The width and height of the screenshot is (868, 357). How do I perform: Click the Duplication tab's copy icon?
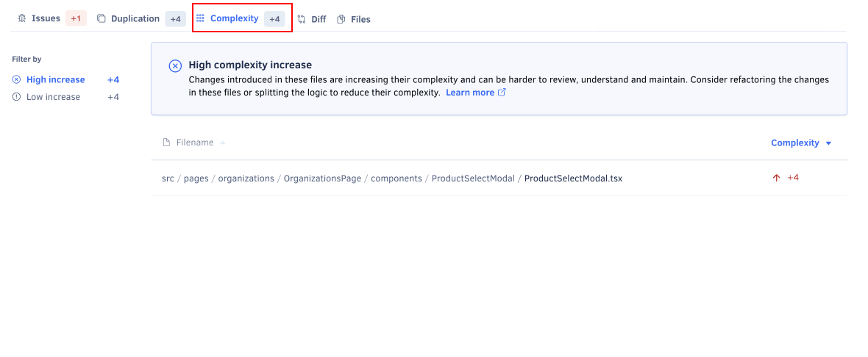(102, 18)
